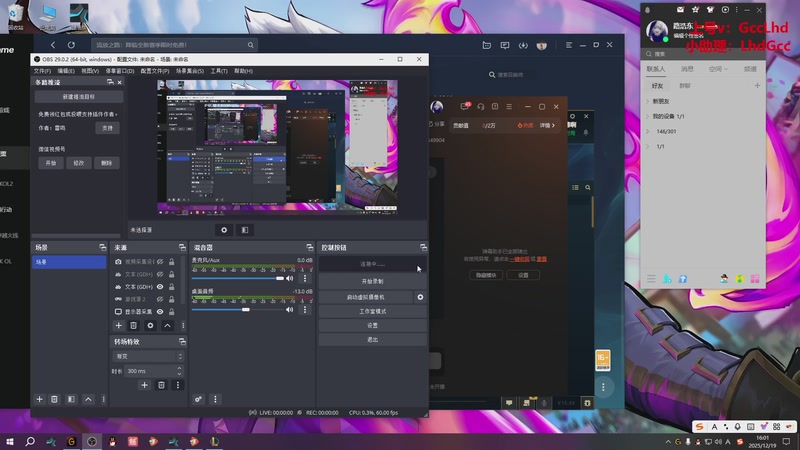Open mixer menu dots beside audio gears
800x450 pixels.
(215, 399)
